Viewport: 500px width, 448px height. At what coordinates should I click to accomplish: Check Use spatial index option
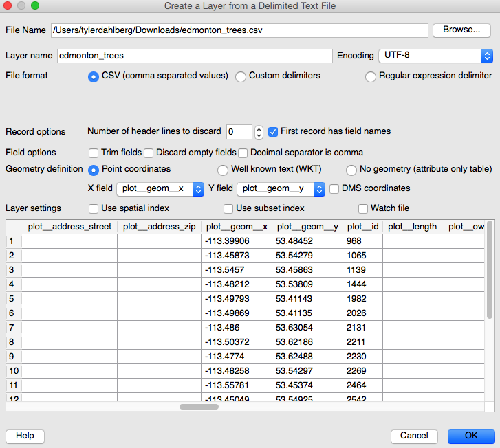[94, 209]
